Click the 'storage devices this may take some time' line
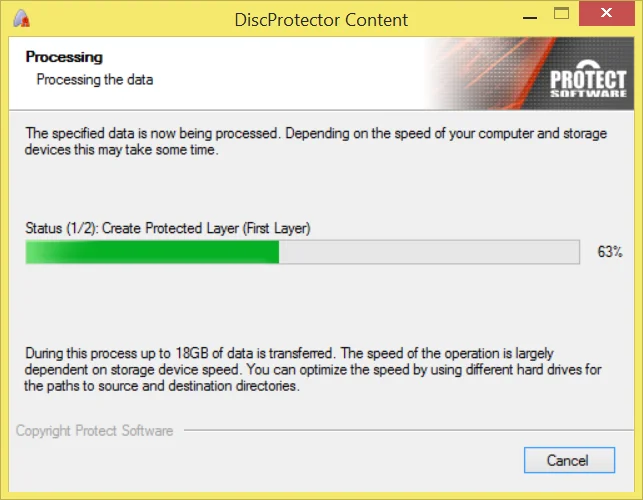The width and height of the screenshot is (643, 500). click(121, 150)
